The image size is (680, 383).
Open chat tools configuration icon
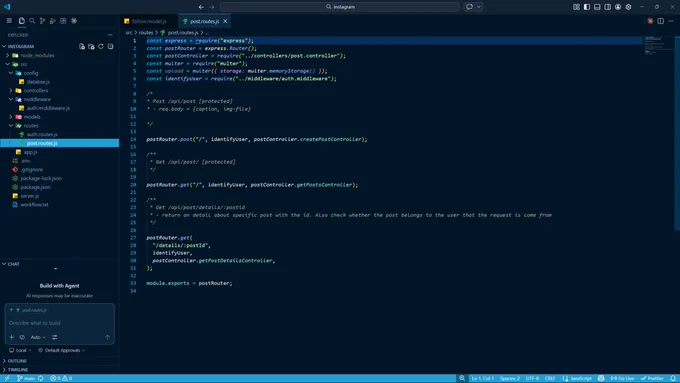(x=55, y=337)
